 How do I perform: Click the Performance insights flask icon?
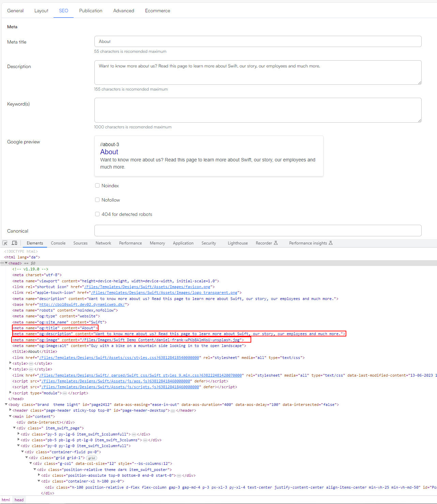(331, 243)
